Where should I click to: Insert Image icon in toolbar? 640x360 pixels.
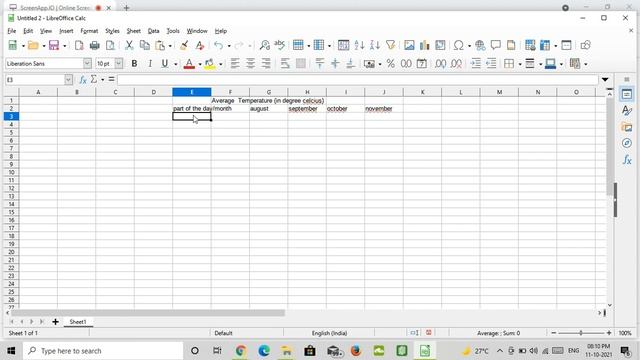409,45
